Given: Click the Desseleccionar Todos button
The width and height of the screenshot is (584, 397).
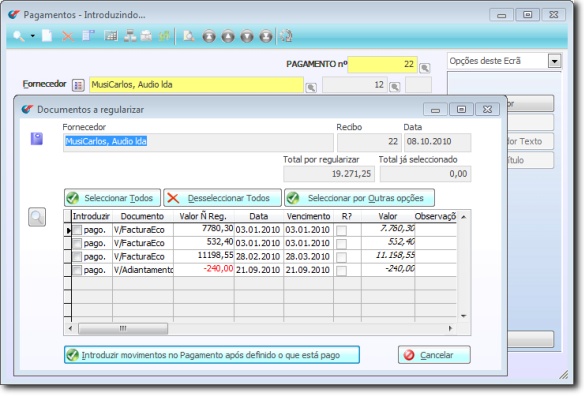Looking at the screenshot, I should [222, 198].
